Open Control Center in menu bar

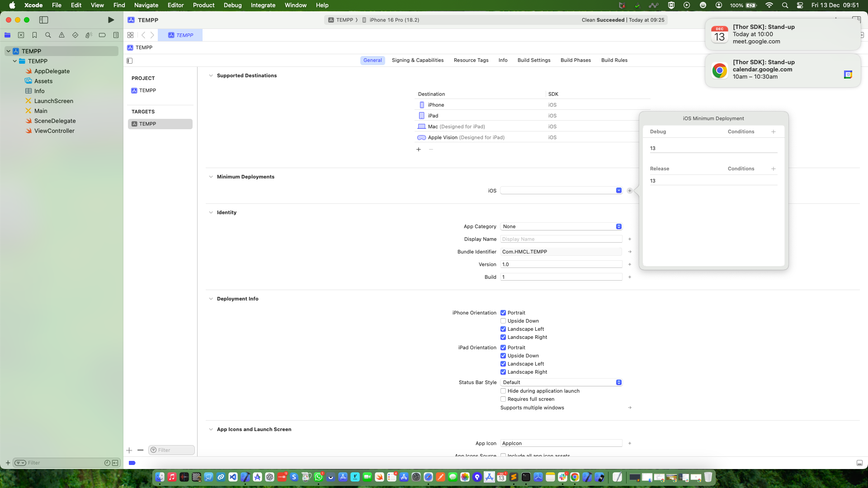click(x=800, y=5)
